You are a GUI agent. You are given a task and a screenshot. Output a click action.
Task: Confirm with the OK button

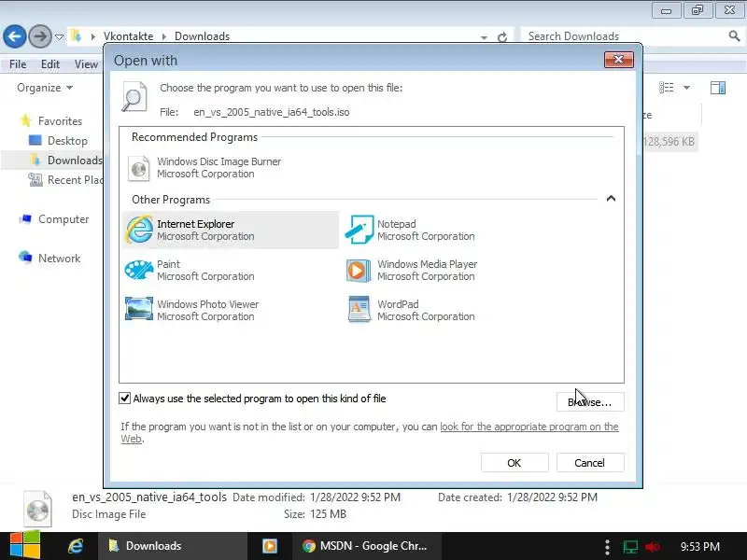pyautogui.click(x=514, y=462)
